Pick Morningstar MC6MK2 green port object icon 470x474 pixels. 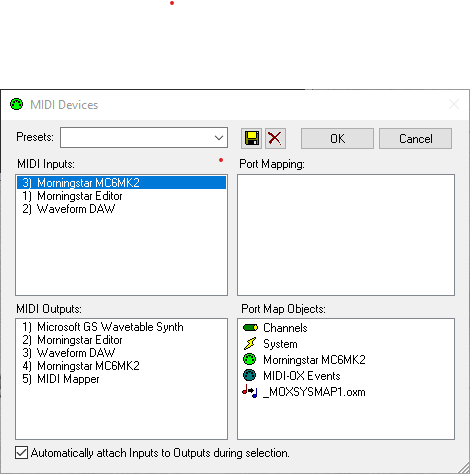[x=250, y=359]
